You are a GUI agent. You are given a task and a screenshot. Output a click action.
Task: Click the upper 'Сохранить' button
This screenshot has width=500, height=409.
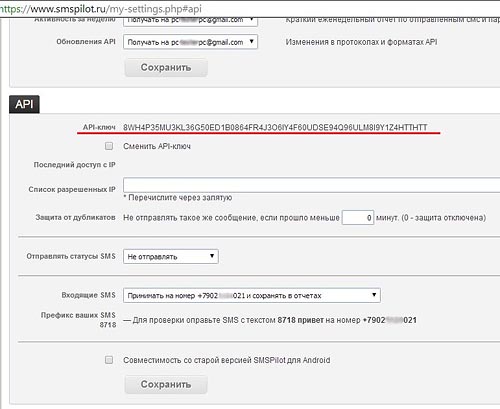coord(166,67)
